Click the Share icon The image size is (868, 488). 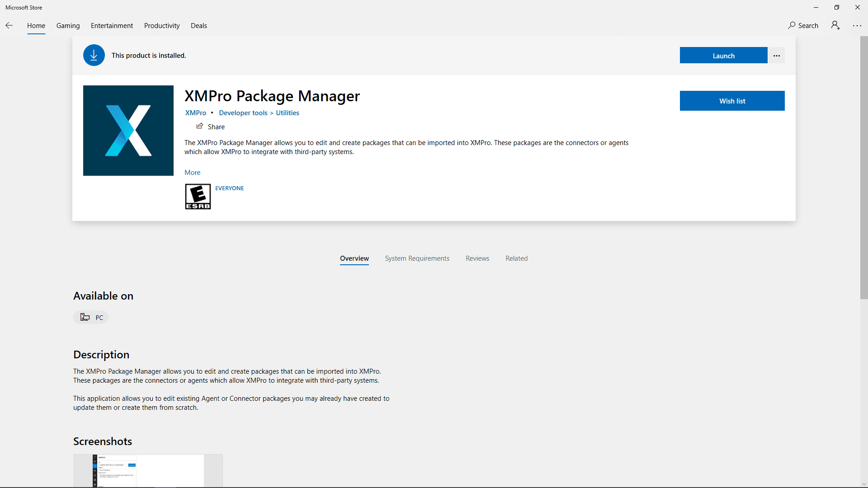(x=200, y=126)
